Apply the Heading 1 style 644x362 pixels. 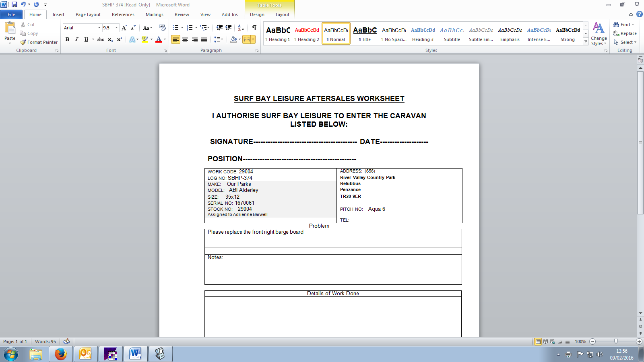[278, 33]
